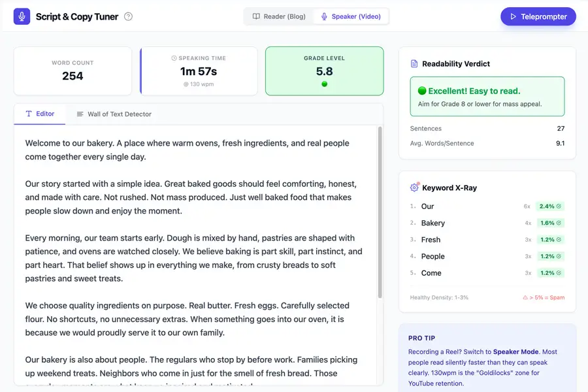Click the Grade Level 5.8 card
Screen dimensions: 588x392
click(324, 71)
